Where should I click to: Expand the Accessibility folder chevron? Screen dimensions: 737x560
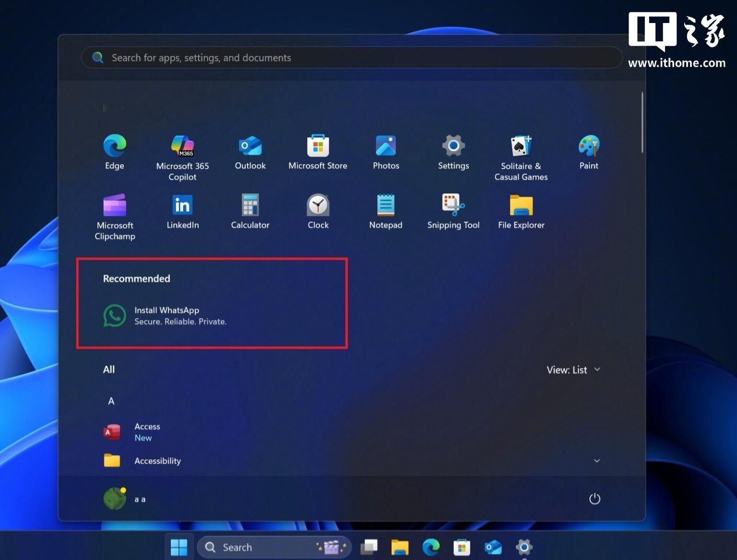pyautogui.click(x=597, y=461)
